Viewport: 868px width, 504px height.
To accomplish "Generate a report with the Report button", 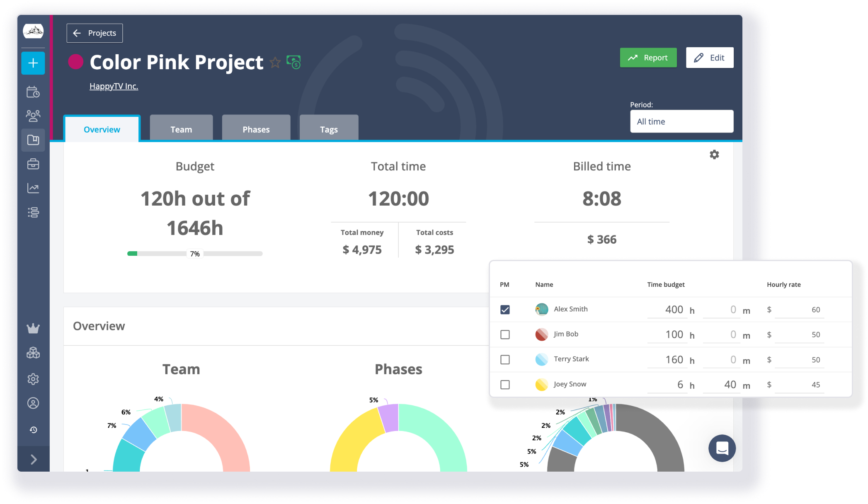I will [648, 58].
